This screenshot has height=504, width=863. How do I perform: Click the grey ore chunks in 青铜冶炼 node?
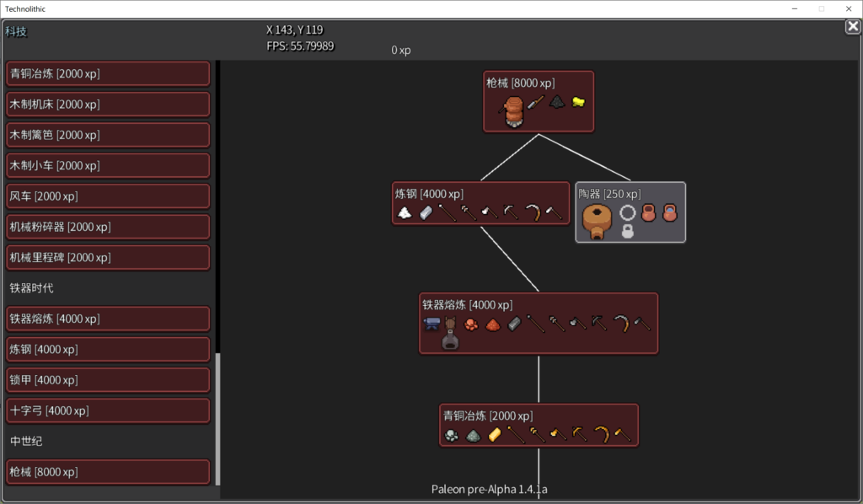[452, 436]
